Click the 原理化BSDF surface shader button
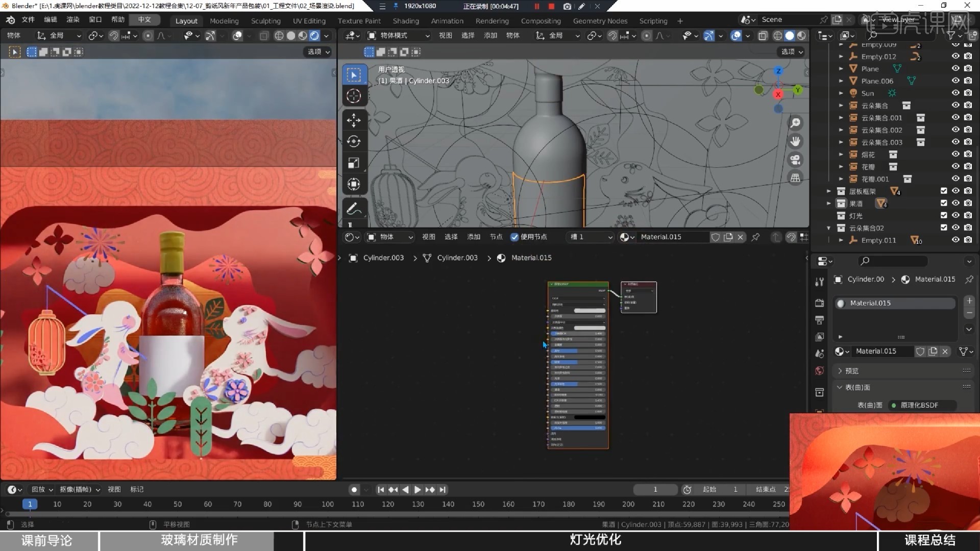This screenshot has height=551, width=980. pos(922,405)
